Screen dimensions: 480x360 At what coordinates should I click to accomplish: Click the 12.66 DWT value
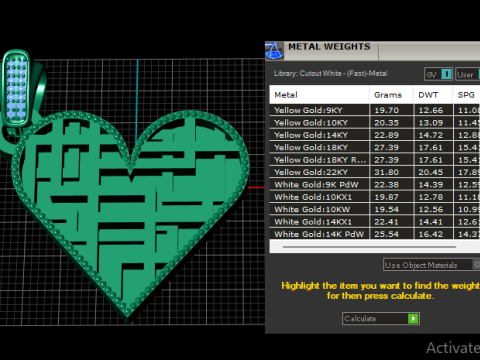pyautogui.click(x=431, y=110)
